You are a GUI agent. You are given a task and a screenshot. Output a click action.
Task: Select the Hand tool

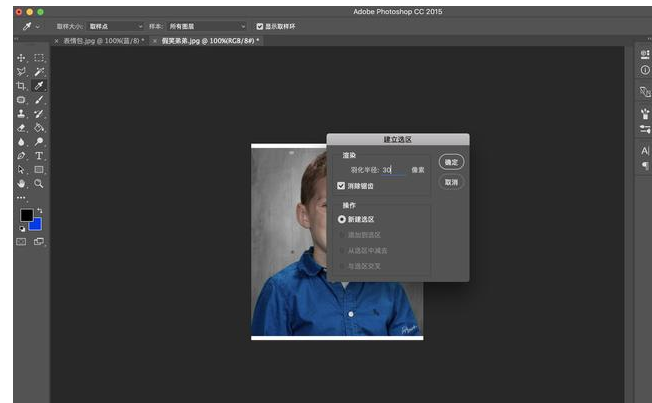22,184
